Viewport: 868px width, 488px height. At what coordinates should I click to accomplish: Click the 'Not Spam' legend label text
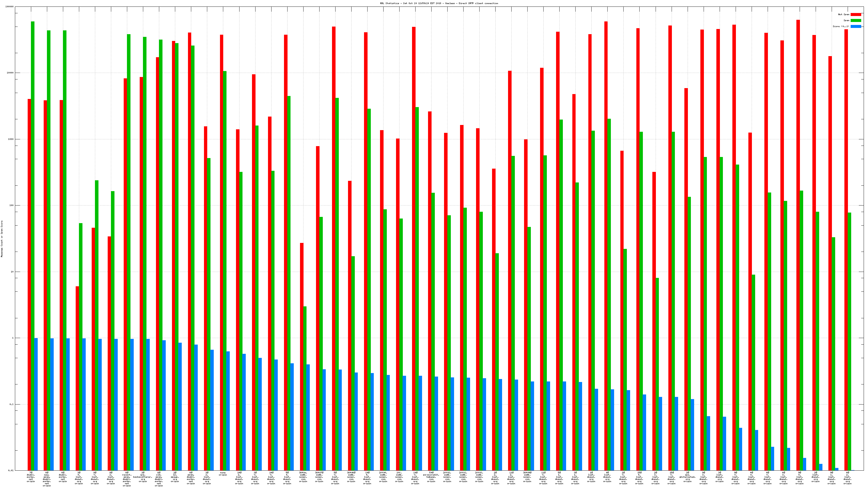(844, 14)
